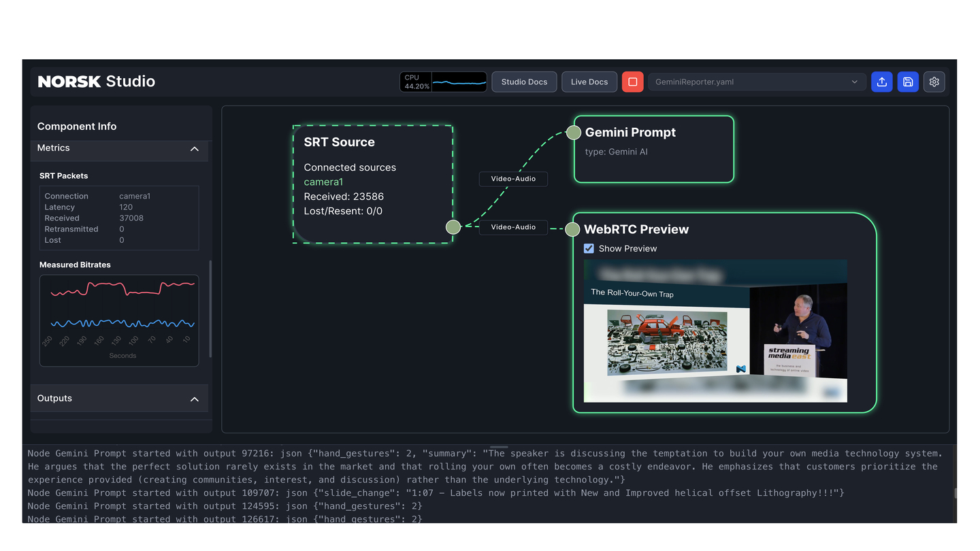Uncheck the Show Preview checkbox
Image resolution: width=980 pixels, height=551 pixels.
pos(589,248)
